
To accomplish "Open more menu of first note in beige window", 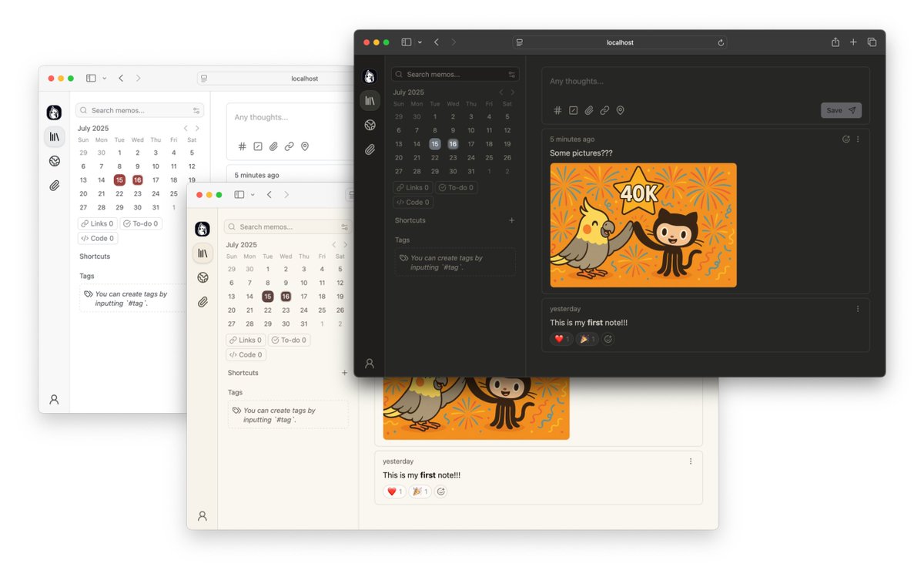I will click(691, 461).
